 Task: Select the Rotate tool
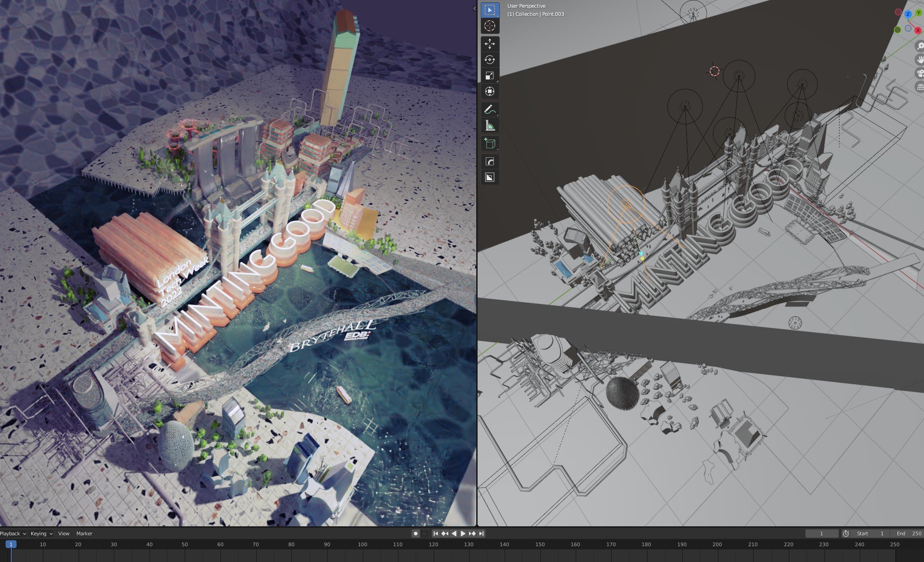[x=490, y=60]
